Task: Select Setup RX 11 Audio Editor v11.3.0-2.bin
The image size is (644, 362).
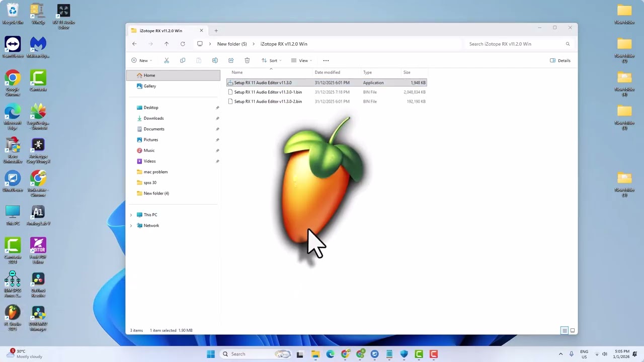Action: 327,102
